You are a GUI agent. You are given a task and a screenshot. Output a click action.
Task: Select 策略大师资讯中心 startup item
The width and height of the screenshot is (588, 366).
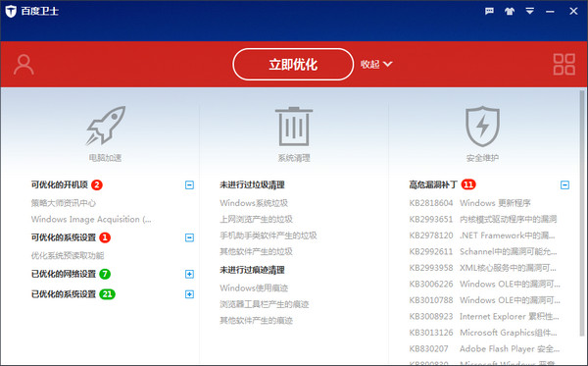[x=64, y=203]
